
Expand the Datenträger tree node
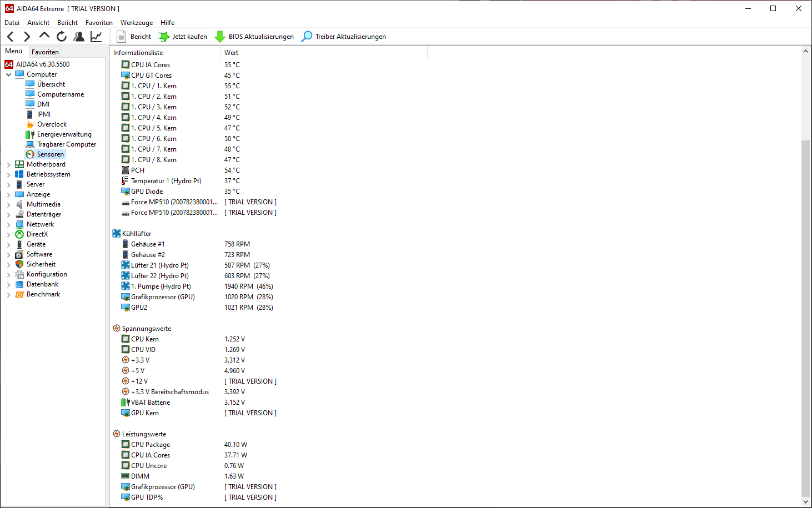[8, 214]
